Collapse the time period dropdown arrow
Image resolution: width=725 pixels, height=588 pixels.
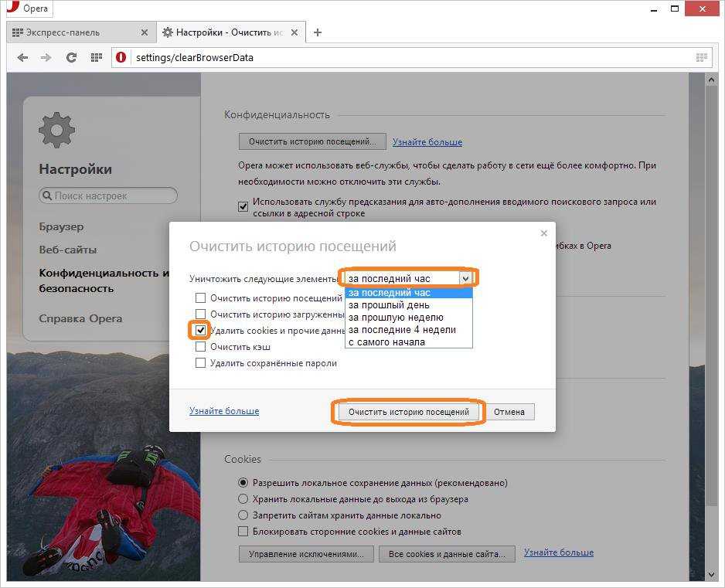[x=465, y=279]
